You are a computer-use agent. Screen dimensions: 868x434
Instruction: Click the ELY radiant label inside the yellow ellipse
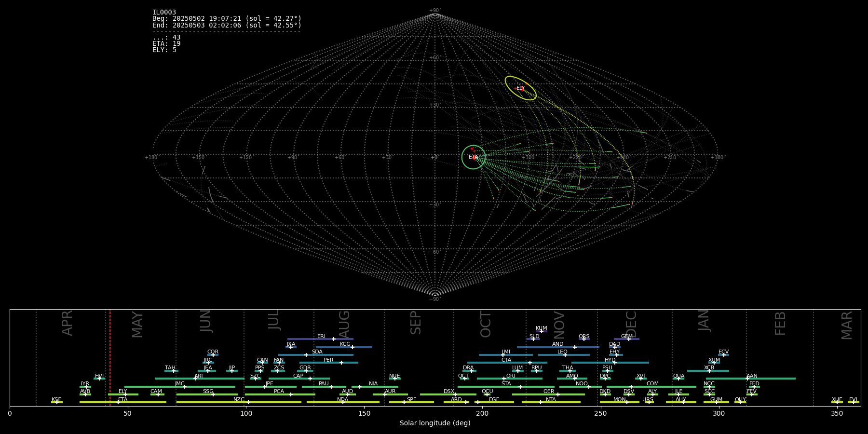pyautogui.click(x=520, y=88)
